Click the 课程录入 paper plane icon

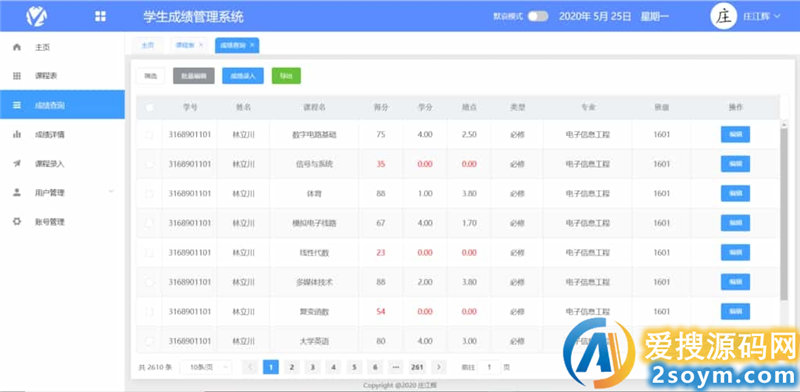pos(17,163)
